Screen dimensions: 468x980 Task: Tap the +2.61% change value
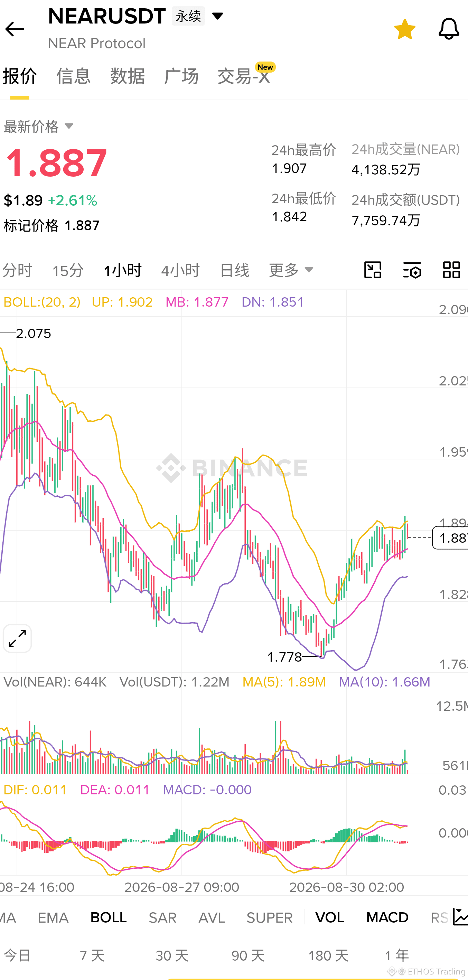pos(73,200)
